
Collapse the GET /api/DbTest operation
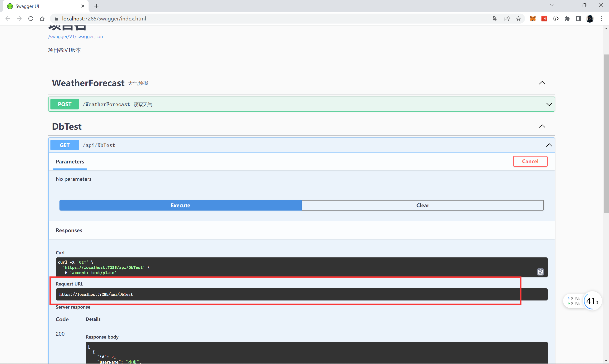(x=549, y=145)
